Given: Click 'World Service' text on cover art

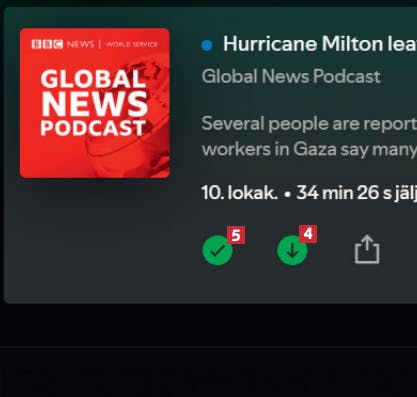Looking at the screenshot, I should [132, 44].
